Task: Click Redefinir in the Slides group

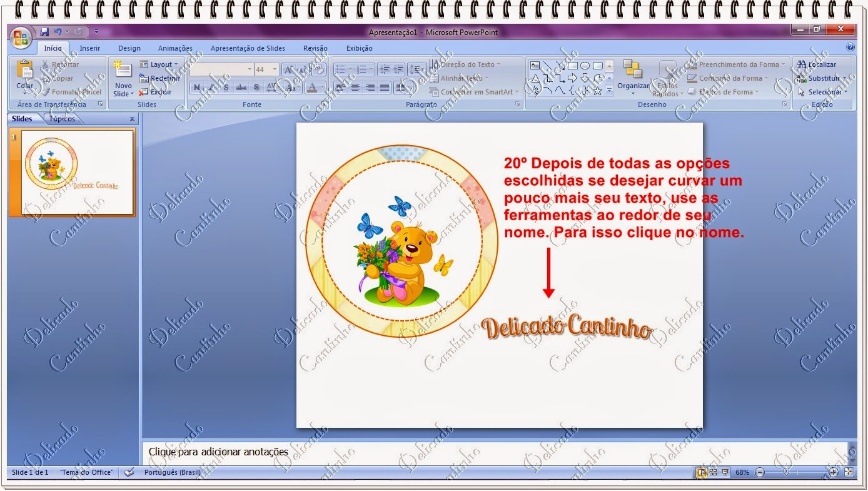Action: [159, 78]
